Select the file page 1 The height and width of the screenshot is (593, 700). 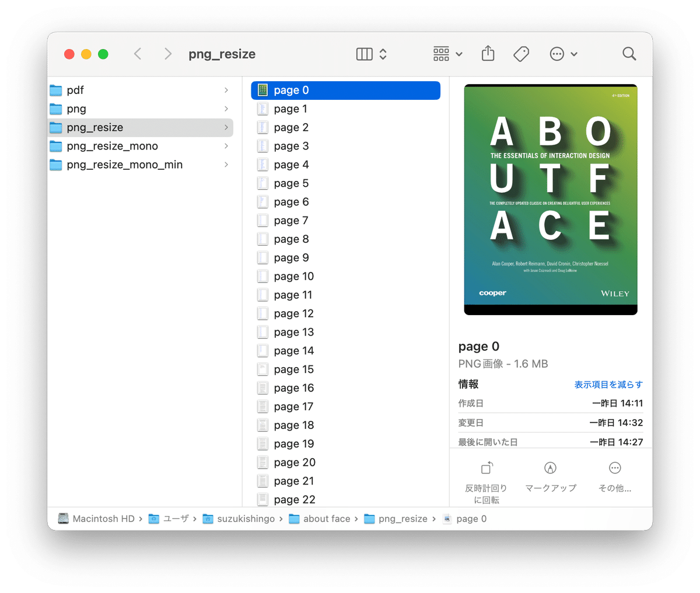345,109
